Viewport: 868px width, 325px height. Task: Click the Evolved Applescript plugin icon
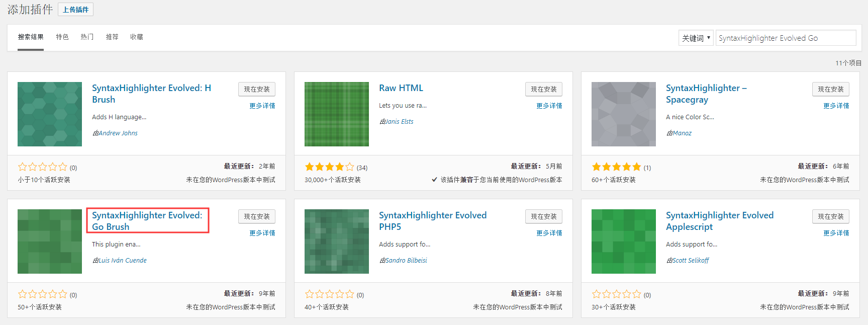click(623, 241)
